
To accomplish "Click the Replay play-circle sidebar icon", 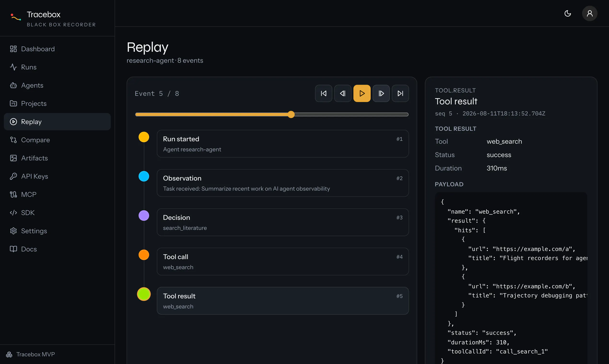I will pyautogui.click(x=13, y=122).
